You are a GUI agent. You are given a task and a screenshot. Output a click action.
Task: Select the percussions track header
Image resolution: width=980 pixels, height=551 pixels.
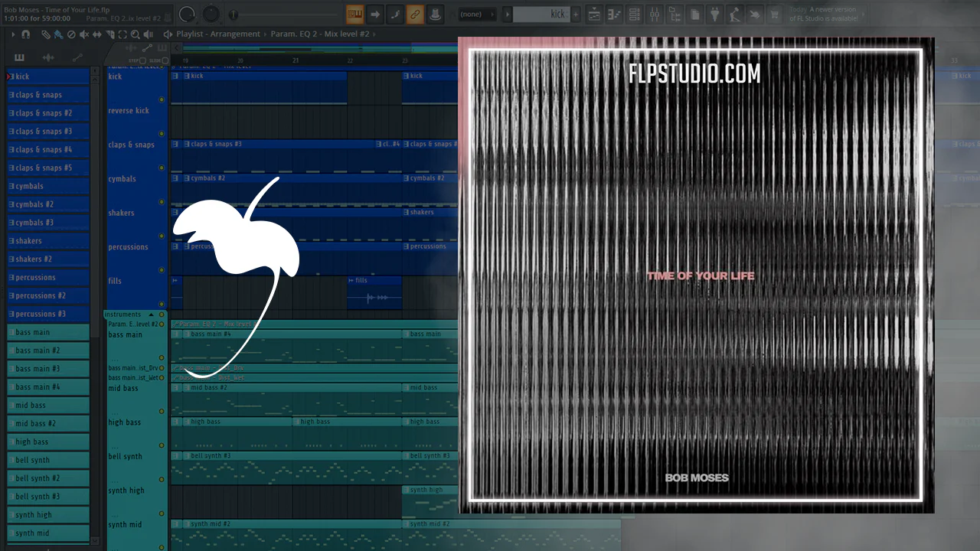pos(137,258)
